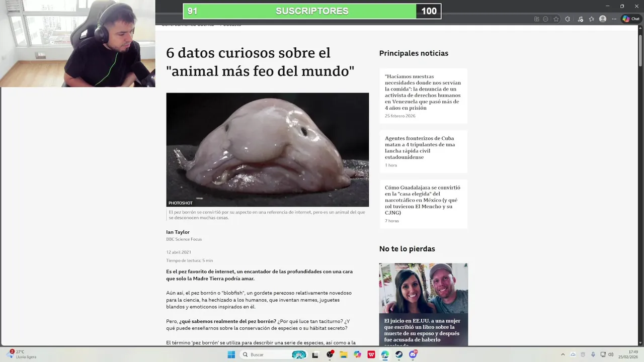Open the Cuba border agents news headline
Image resolution: width=644 pixels, height=362 pixels.
[x=420, y=148]
